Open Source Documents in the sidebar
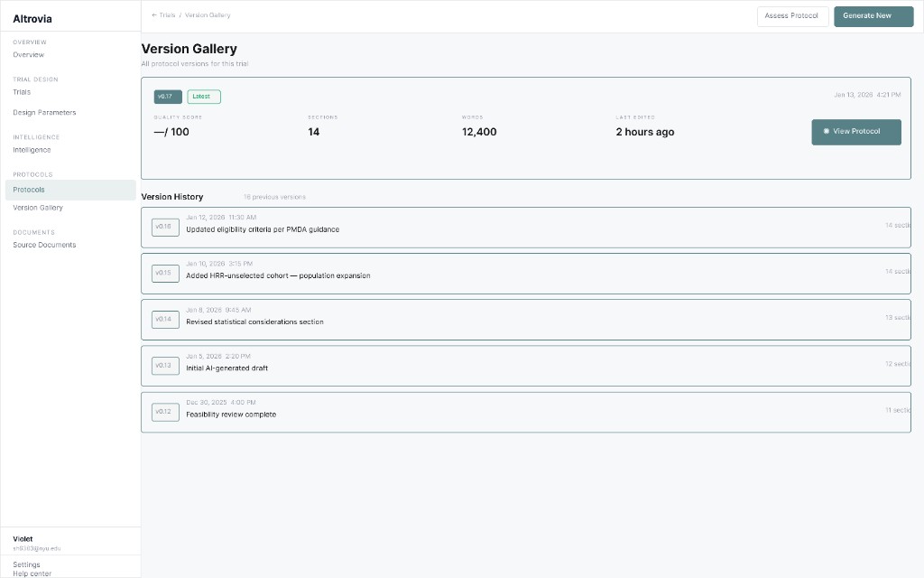Screen dimensions: 924x578 coord(44,244)
